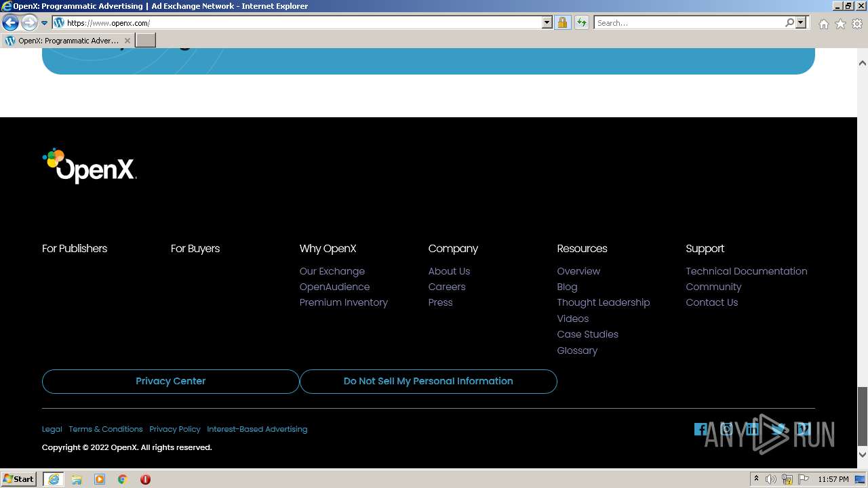Click the Support heading
The image size is (868, 488).
[705, 249]
